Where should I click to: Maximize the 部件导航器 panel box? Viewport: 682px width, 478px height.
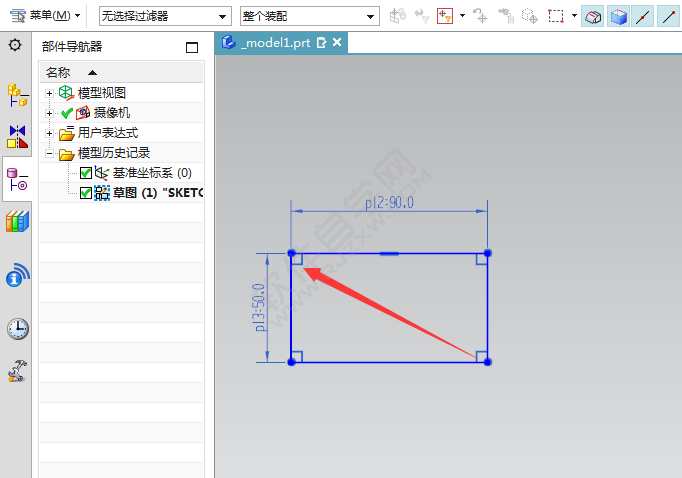(x=192, y=47)
